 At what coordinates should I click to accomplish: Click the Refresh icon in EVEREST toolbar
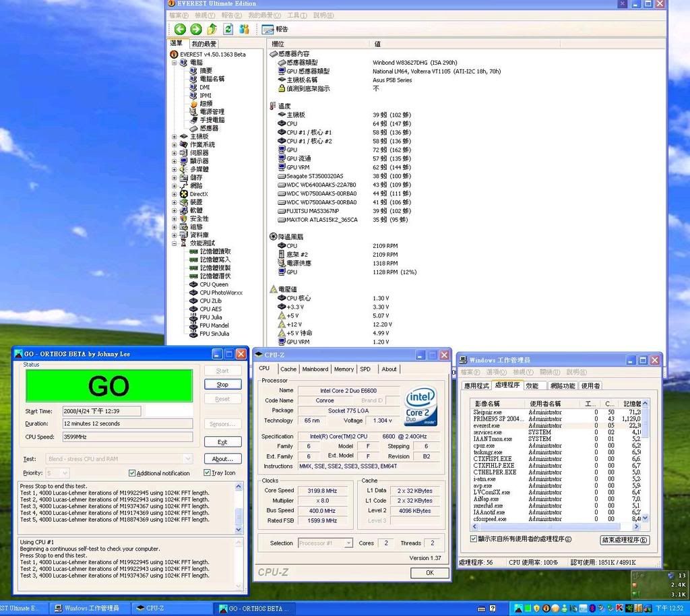[228, 29]
